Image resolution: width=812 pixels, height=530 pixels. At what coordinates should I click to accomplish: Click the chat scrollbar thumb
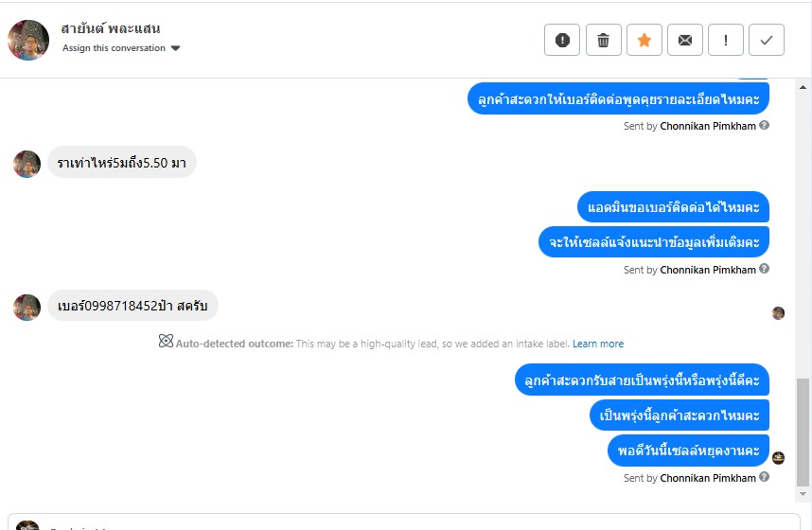803,433
